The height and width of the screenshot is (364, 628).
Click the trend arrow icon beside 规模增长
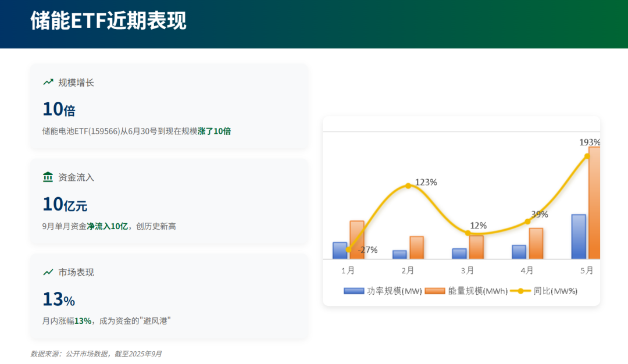pyautogui.click(x=48, y=82)
